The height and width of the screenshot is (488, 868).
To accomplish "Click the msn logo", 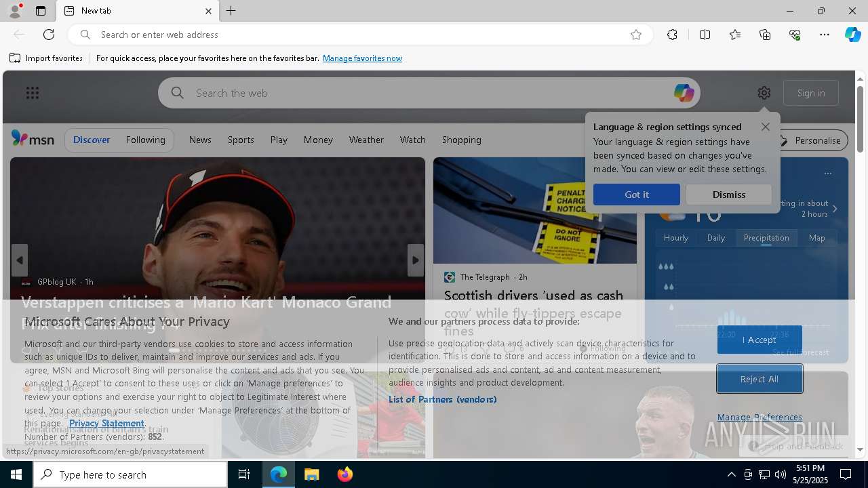I will (33, 139).
